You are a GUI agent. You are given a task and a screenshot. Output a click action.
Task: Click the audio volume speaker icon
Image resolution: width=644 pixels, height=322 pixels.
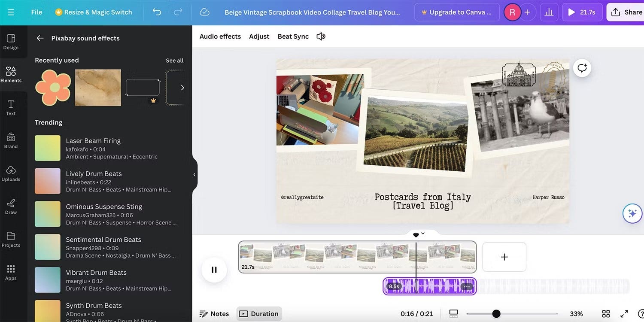[321, 36]
